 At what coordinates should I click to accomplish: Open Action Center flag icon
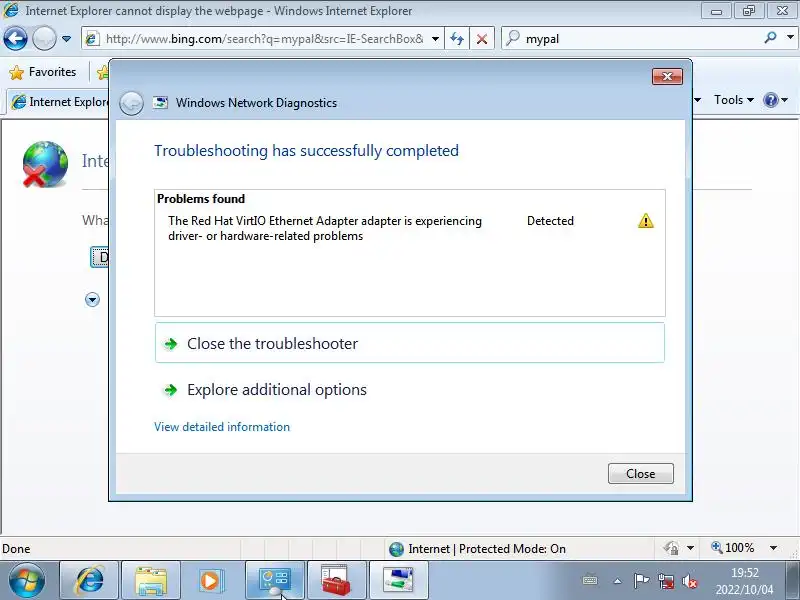[641, 581]
